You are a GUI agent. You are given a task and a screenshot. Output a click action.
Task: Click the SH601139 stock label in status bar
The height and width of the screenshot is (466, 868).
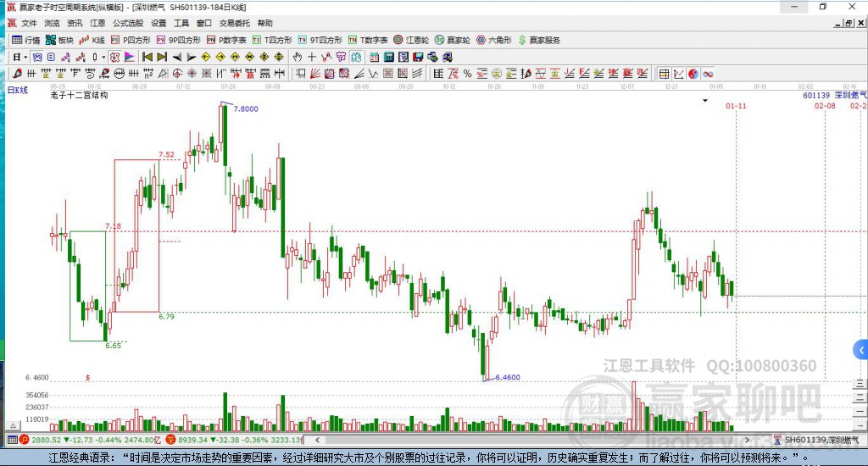[x=821, y=440]
